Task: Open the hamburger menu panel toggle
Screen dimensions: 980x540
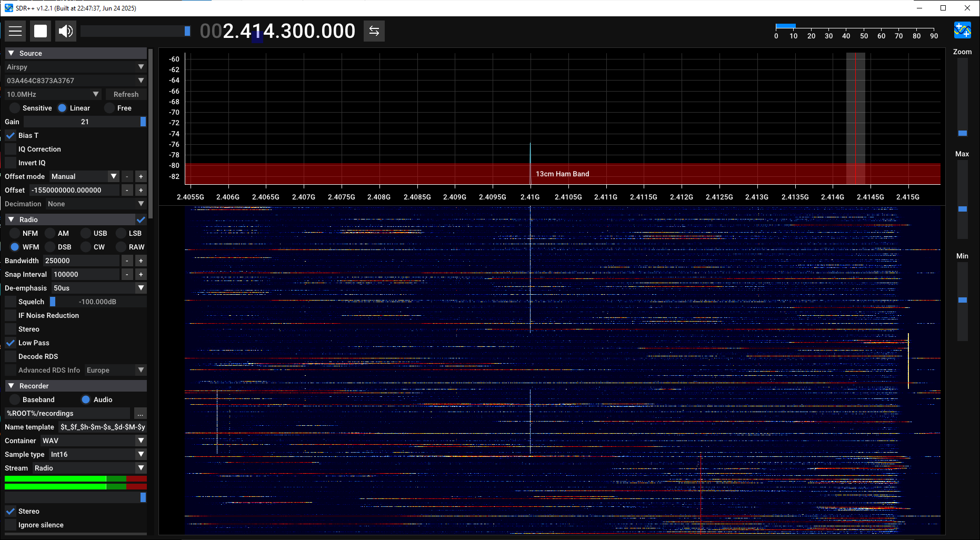Action: (x=15, y=31)
